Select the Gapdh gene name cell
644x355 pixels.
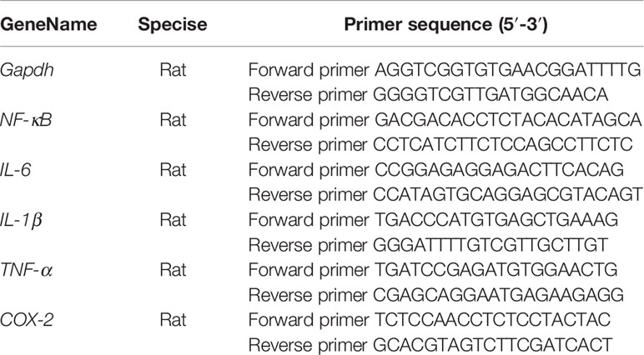click(27, 70)
